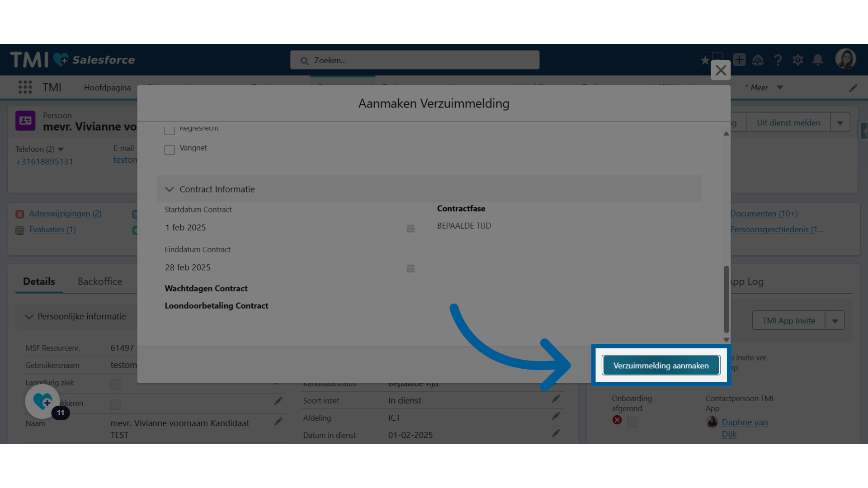
Task: Open Startdatum Contract calendar picker
Action: point(410,229)
